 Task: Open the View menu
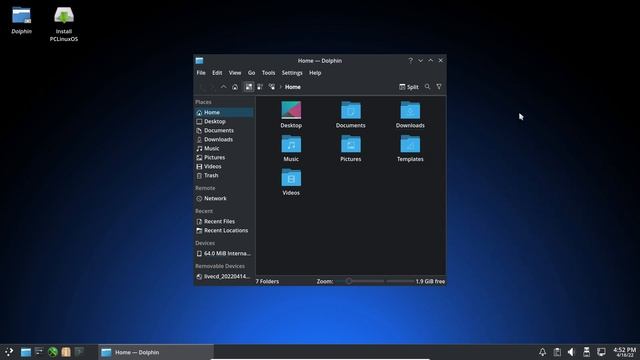235,73
